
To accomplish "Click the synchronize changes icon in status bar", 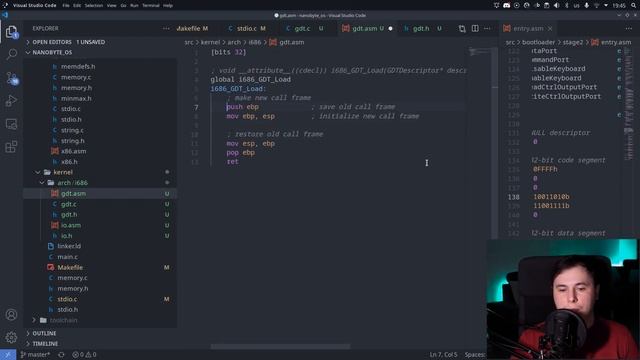I will click(61, 355).
